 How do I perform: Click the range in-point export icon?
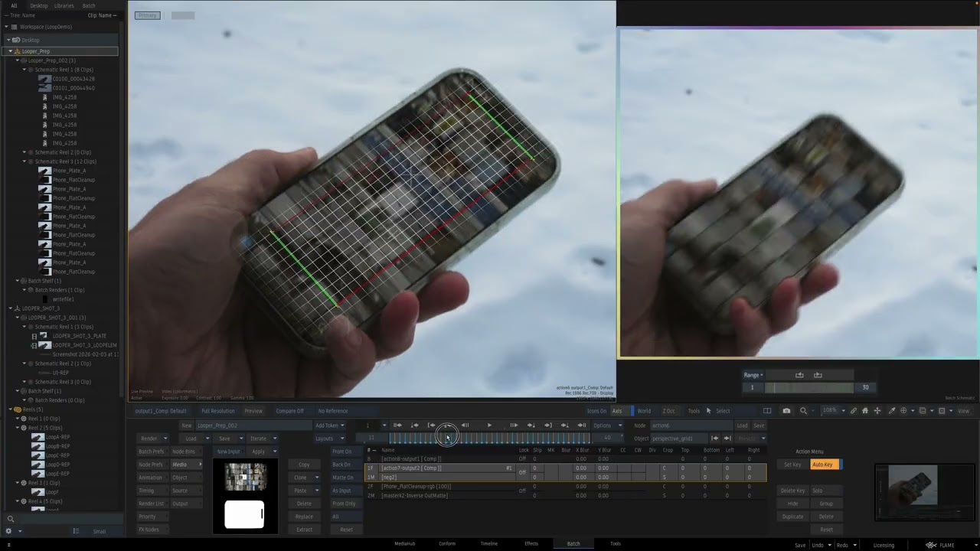pyautogui.click(x=799, y=375)
